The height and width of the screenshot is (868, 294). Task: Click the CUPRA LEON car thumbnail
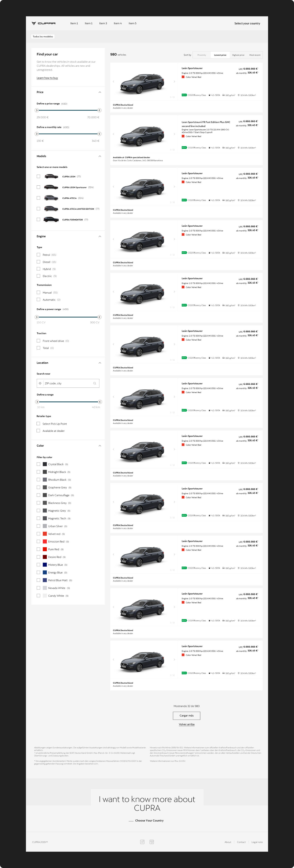click(x=51, y=176)
